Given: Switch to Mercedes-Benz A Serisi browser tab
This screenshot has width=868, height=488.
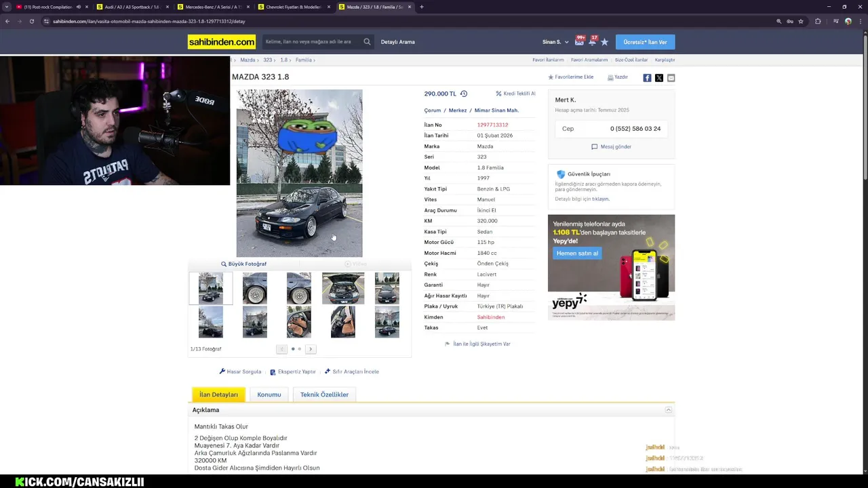Looking at the screenshot, I should pyautogui.click(x=213, y=7).
